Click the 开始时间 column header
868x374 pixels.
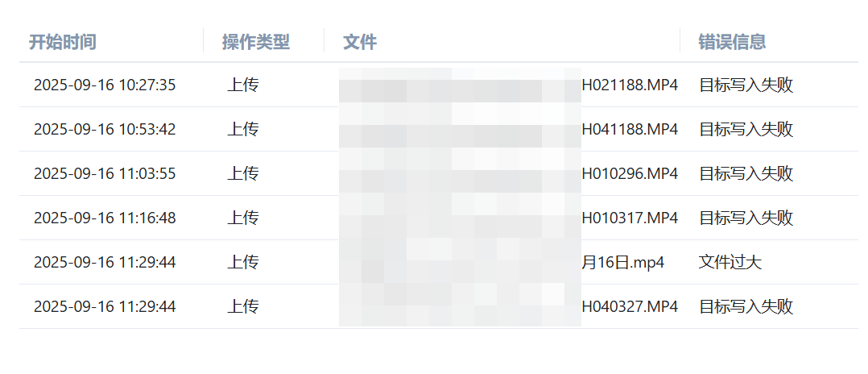63,42
